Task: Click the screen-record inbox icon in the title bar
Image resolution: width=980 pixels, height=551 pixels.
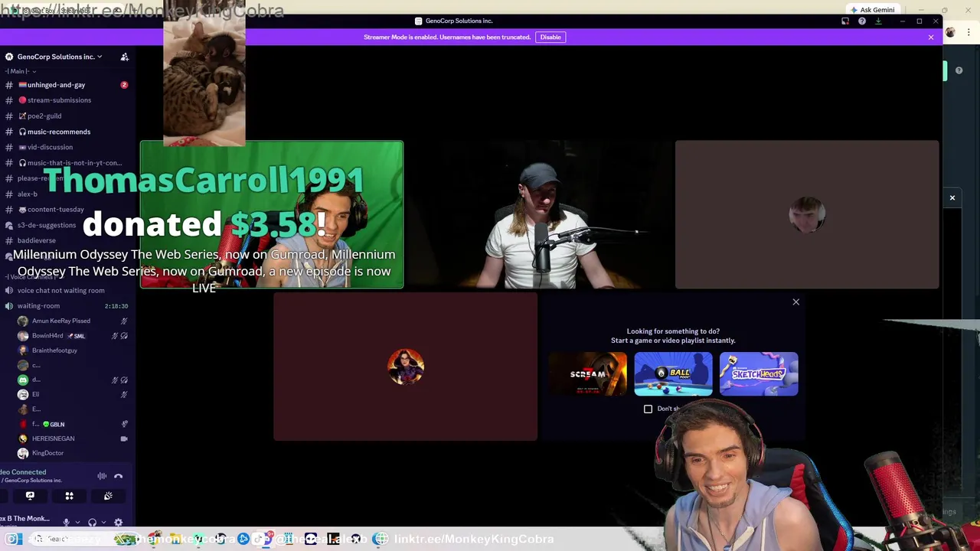Action: point(845,21)
